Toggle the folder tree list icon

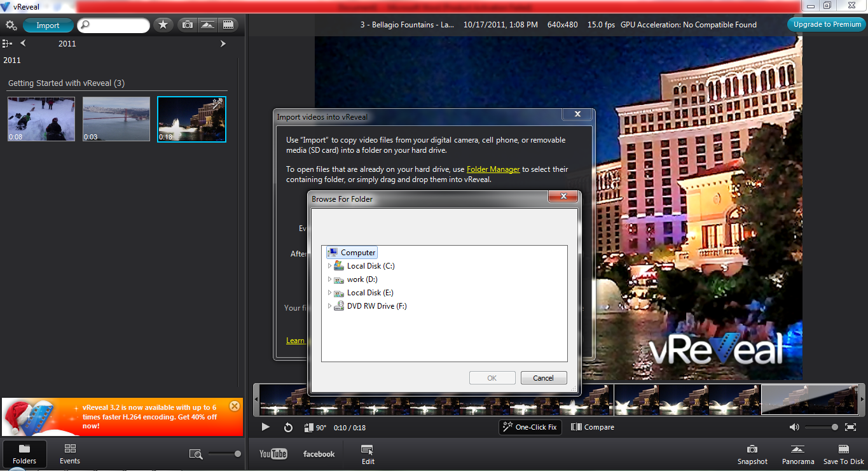(x=7, y=43)
